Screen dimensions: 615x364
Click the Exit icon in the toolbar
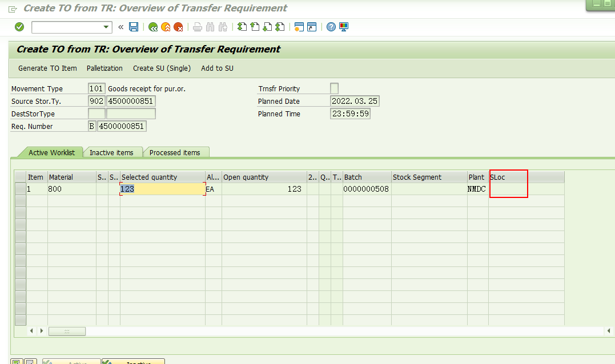point(166,27)
